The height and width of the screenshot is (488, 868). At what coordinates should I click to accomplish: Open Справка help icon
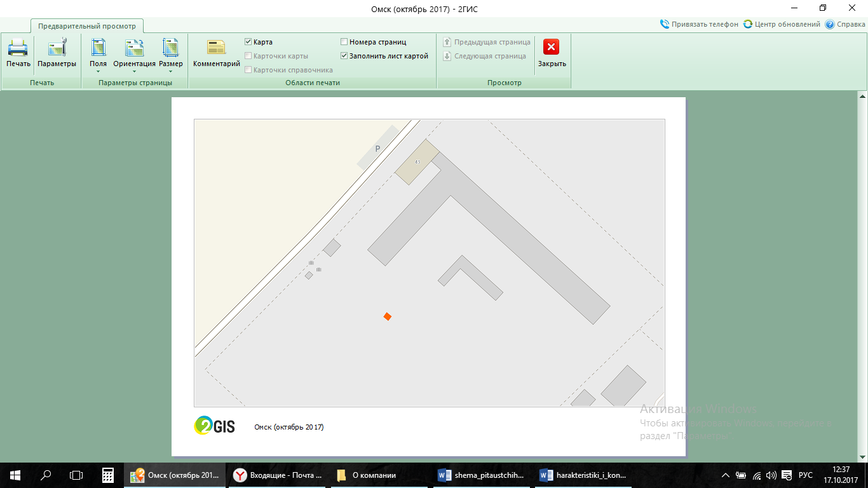pyautogui.click(x=829, y=24)
